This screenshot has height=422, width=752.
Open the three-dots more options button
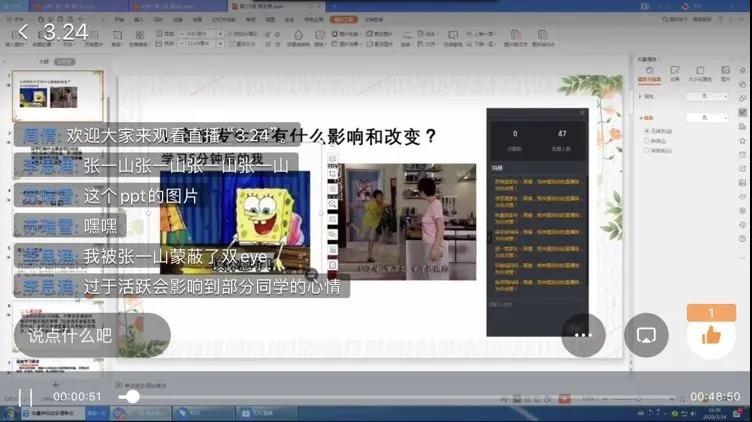pos(584,334)
